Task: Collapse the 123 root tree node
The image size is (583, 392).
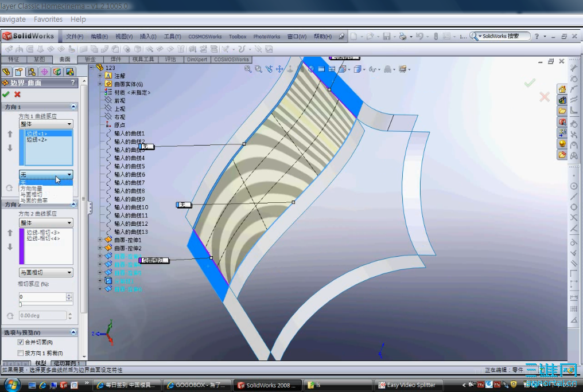Action: click(x=92, y=67)
